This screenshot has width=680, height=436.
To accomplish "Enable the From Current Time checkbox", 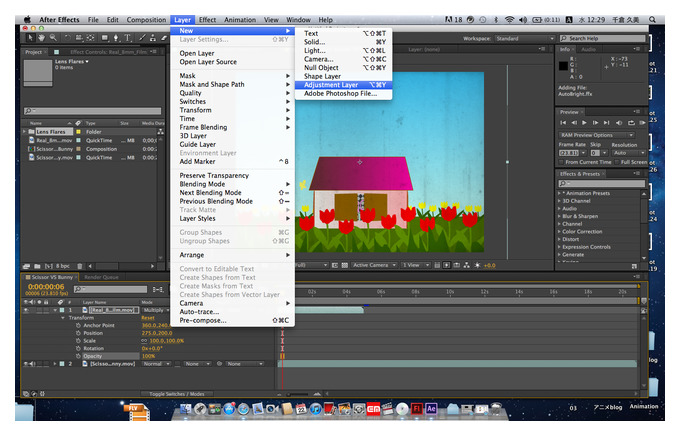I will [x=561, y=162].
